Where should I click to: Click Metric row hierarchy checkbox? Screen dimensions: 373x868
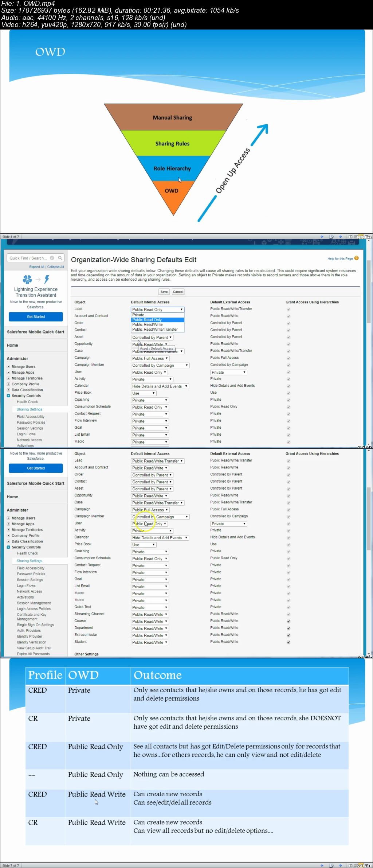coord(288,601)
